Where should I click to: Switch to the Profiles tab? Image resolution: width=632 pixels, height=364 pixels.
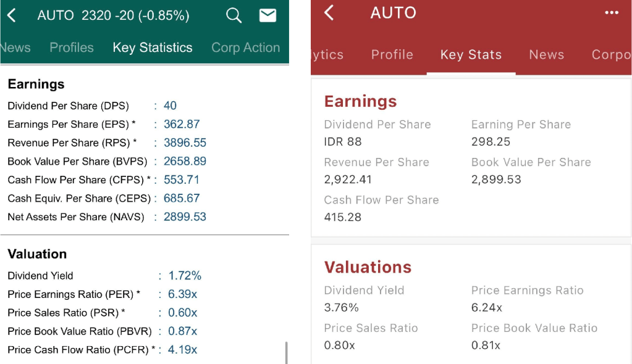[72, 48]
